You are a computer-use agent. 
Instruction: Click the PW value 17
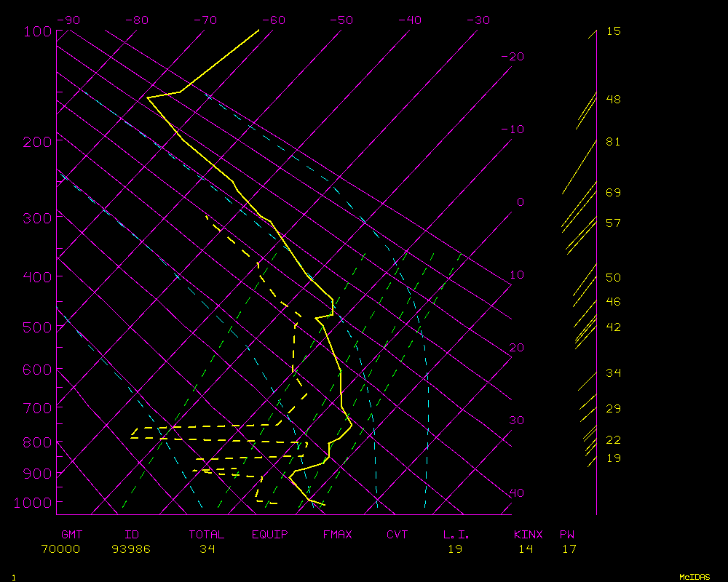tap(569, 549)
